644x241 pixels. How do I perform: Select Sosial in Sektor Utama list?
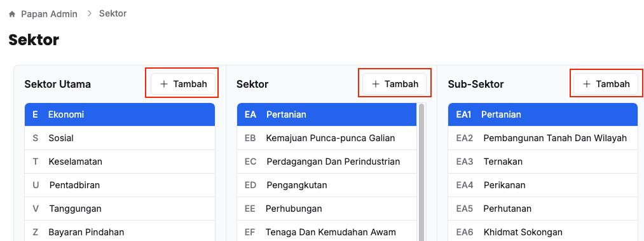coord(120,138)
